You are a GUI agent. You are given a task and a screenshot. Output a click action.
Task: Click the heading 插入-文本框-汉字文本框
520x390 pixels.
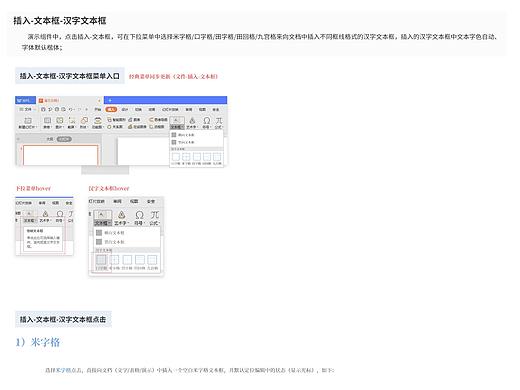(60, 21)
